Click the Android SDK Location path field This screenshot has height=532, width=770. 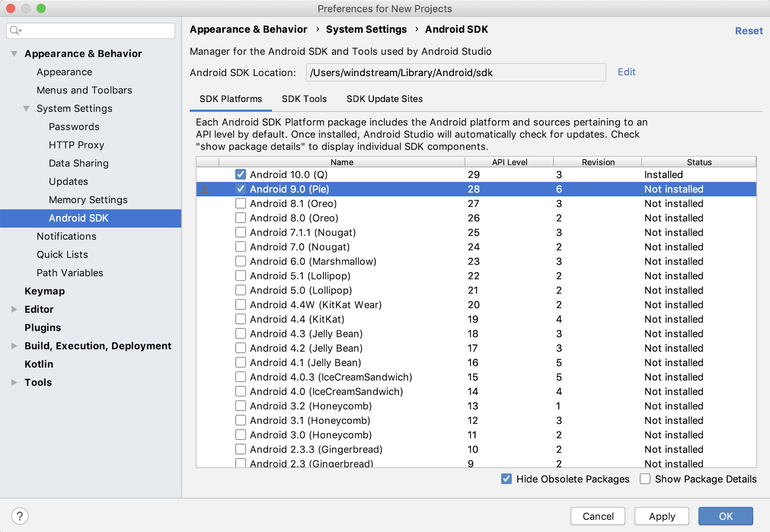tap(456, 73)
